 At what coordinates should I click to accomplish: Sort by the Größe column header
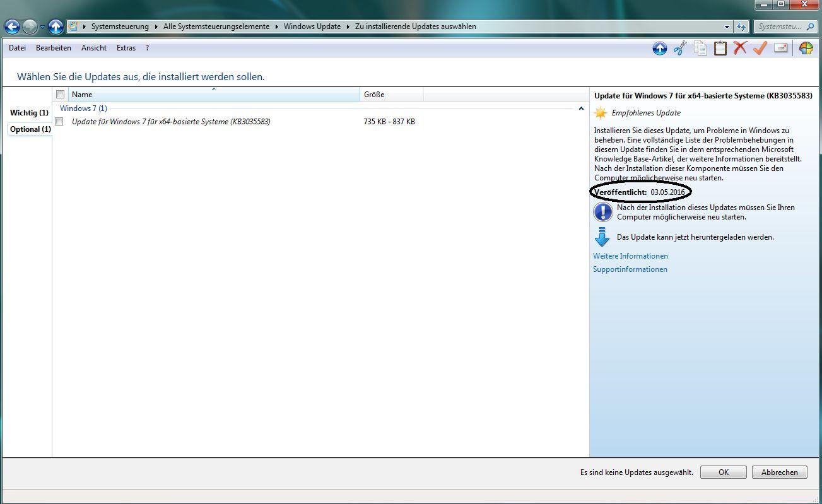coord(392,95)
